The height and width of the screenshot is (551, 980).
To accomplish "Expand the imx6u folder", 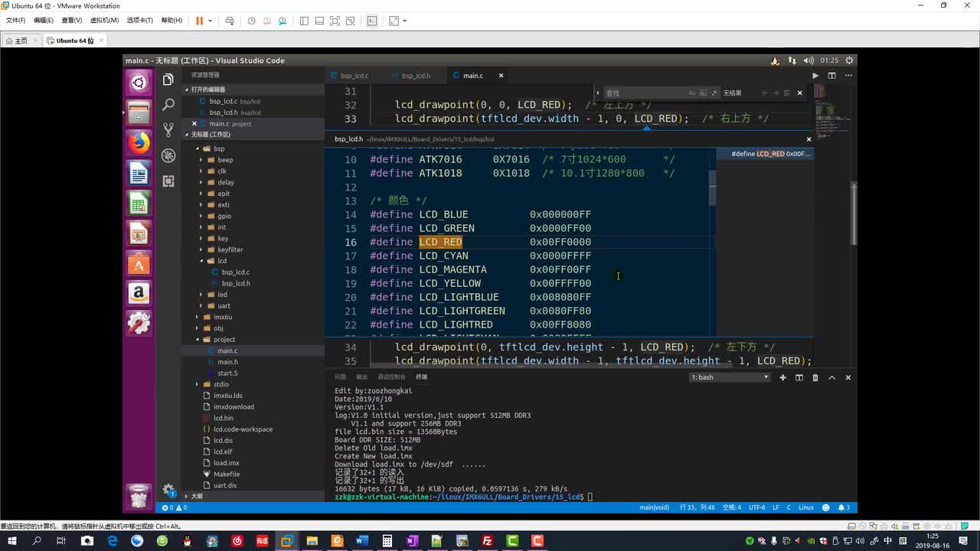I will click(x=198, y=317).
